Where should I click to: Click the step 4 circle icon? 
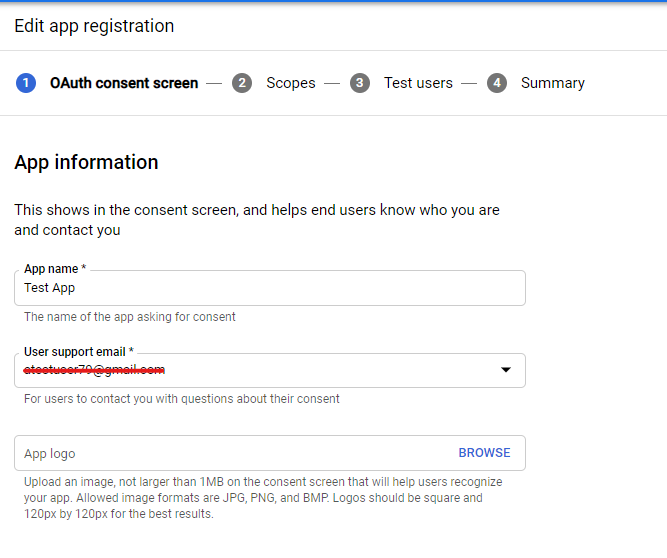(x=497, y=83)
